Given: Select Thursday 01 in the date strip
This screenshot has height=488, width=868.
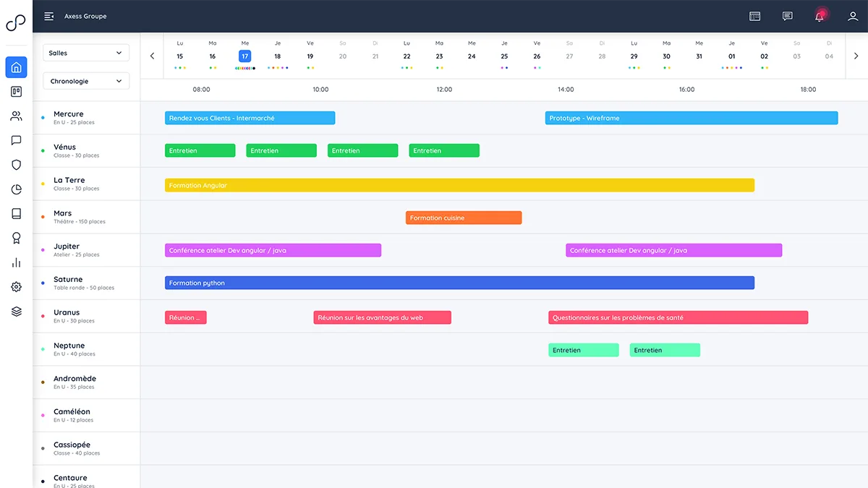Looking at the screenshot, I should click(x=732, y=55).
